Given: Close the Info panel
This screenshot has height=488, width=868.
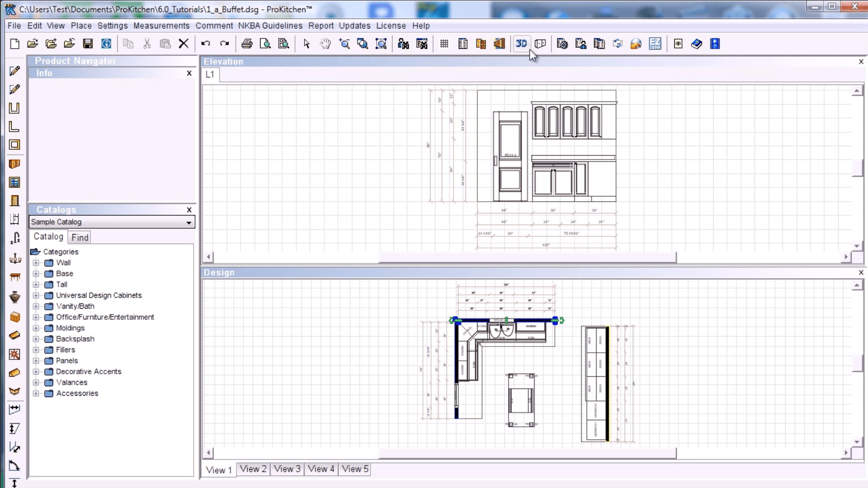Looking at the screenshot, I should [x=189, y=73].
